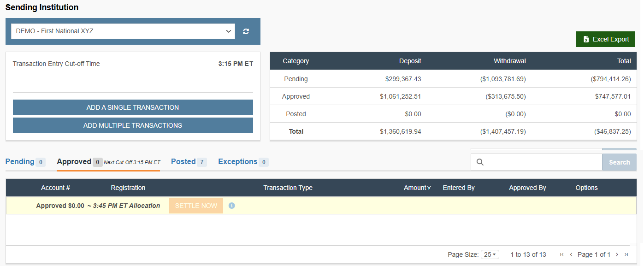Select the Approved tab
Image resolution: width=644 pixels, height=266 pixels.
[x=108, y=162]
